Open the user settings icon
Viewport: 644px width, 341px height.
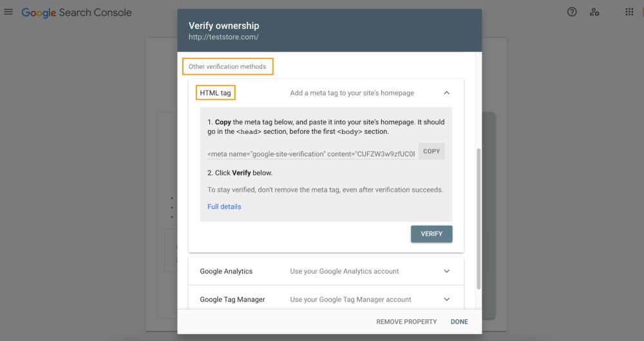point(594,12)
